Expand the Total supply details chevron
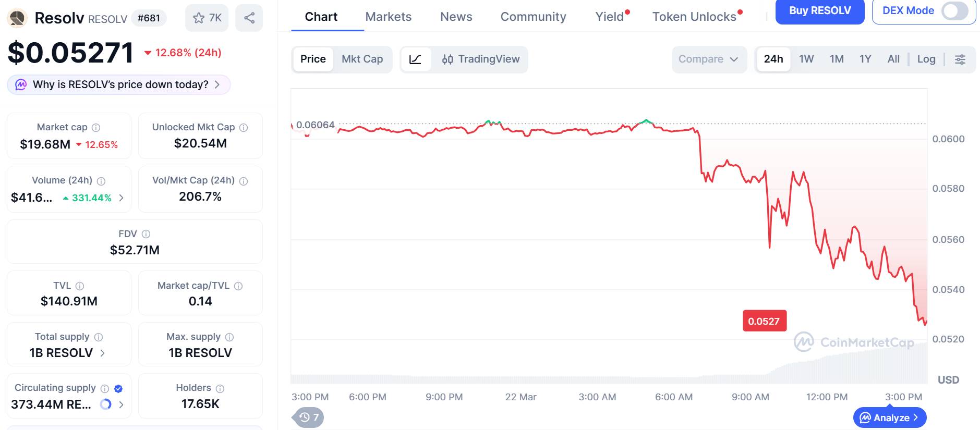 click(103, 353)
